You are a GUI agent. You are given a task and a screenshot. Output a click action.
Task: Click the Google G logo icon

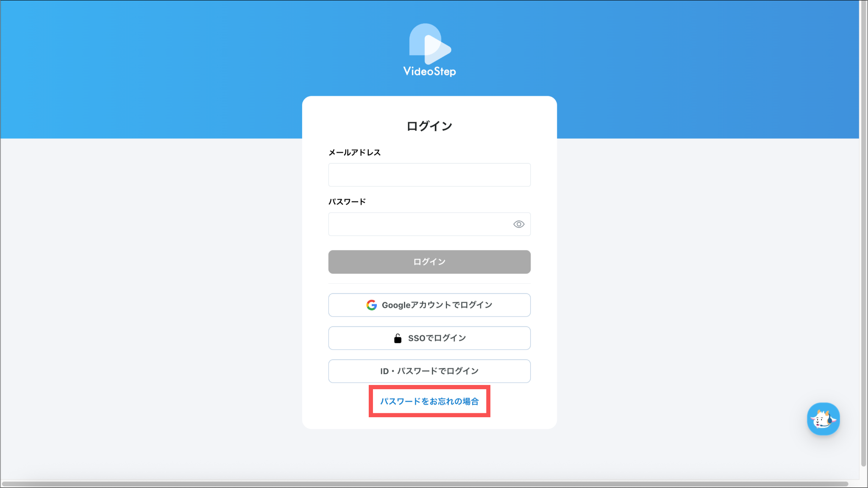tap(372, 305)
